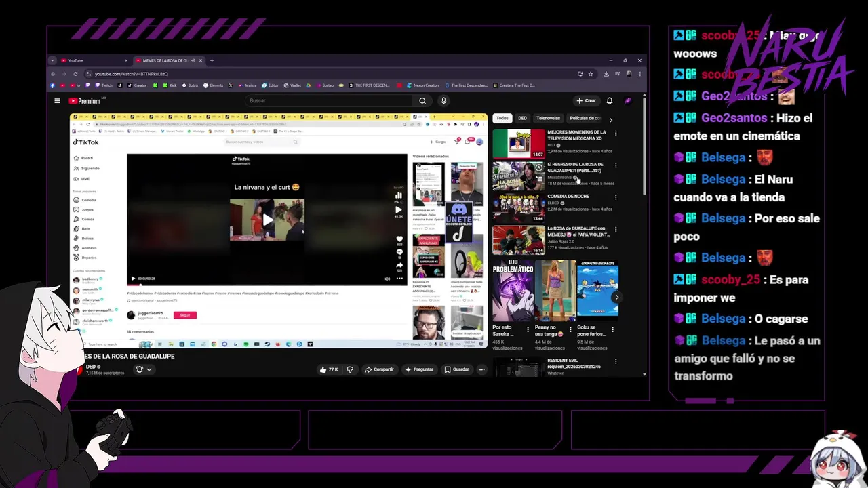Viewport: 868px width, 488px height.
Task: Open the Chrome tab search dropdown arrow
Action: 52,60
